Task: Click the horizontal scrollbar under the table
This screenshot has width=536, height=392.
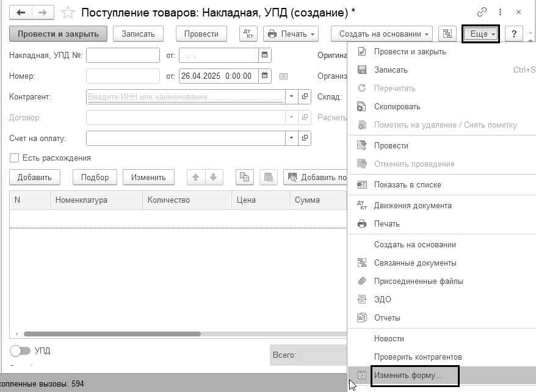Action: coord(112,334)
